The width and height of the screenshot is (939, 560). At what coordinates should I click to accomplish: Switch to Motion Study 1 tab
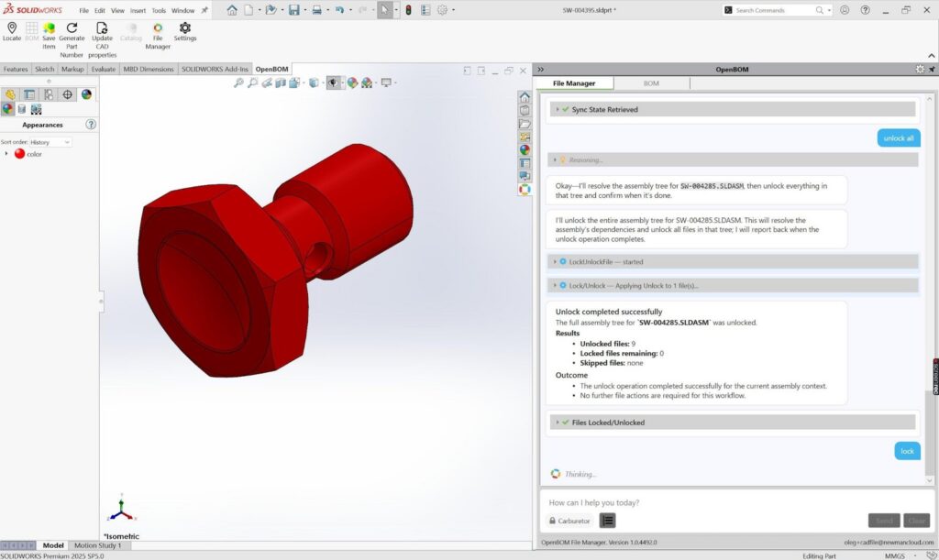97,545
